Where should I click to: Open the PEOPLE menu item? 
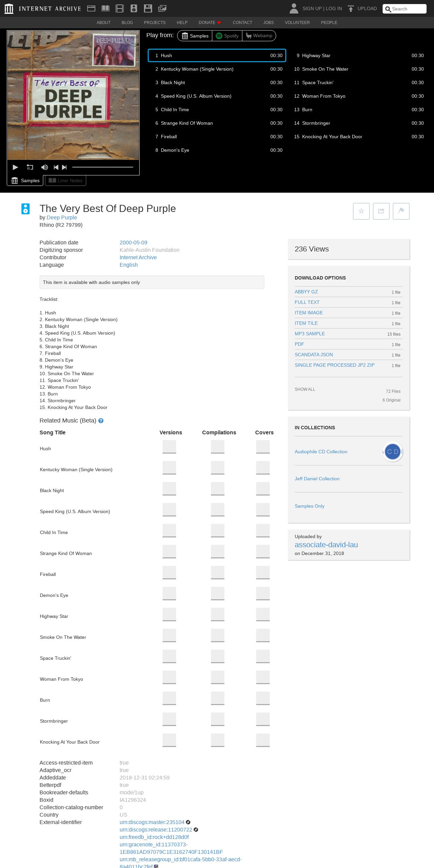[329, 23]
